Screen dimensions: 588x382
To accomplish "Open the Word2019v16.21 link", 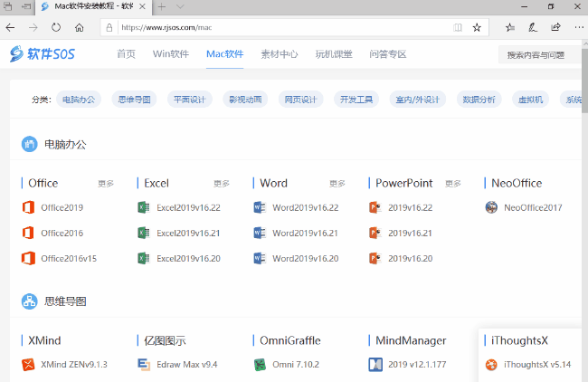I will (x=305, y=233).
